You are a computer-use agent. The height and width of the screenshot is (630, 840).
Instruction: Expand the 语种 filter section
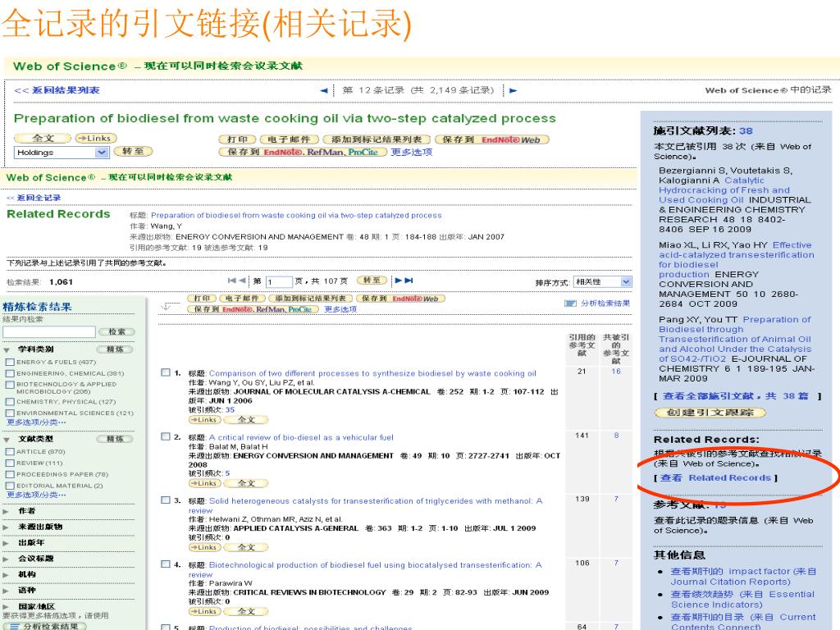pos(7,591)
